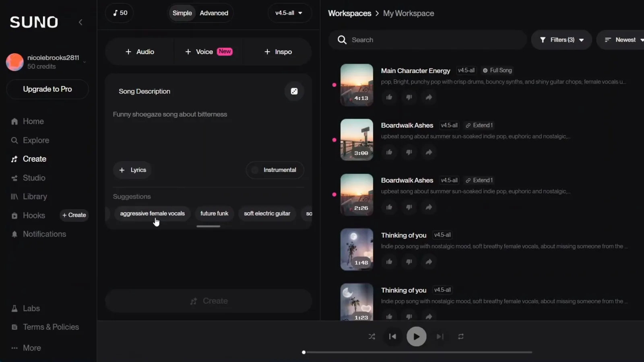Click the + Inspo button
Image resolution: width=644 pixels, height=362 pixels.
tap(278, 52)
